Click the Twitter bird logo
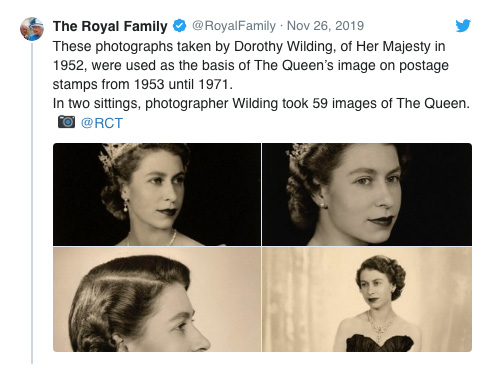Image resolution: width=489 pixels, height=365 pixels. (463, 26)
